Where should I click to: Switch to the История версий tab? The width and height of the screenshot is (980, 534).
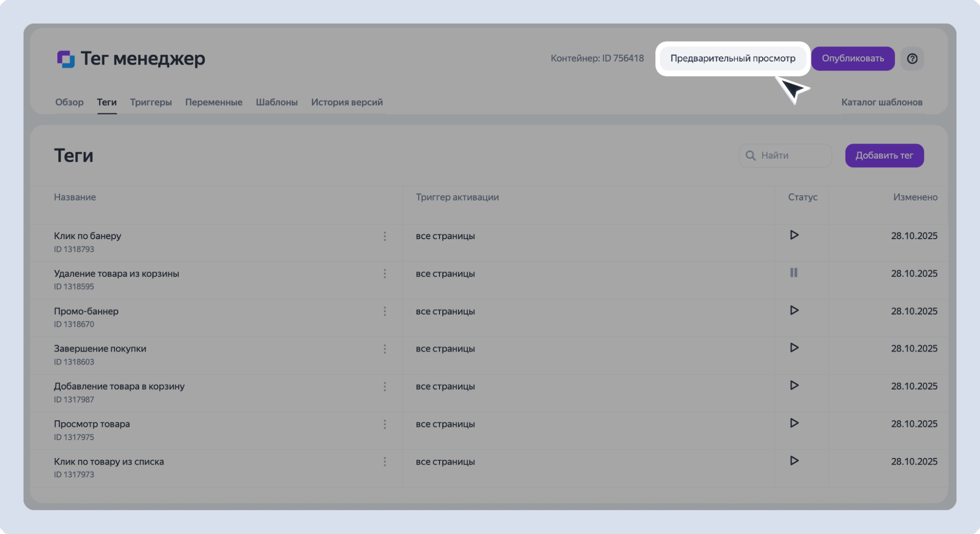[x=346, y=102]
